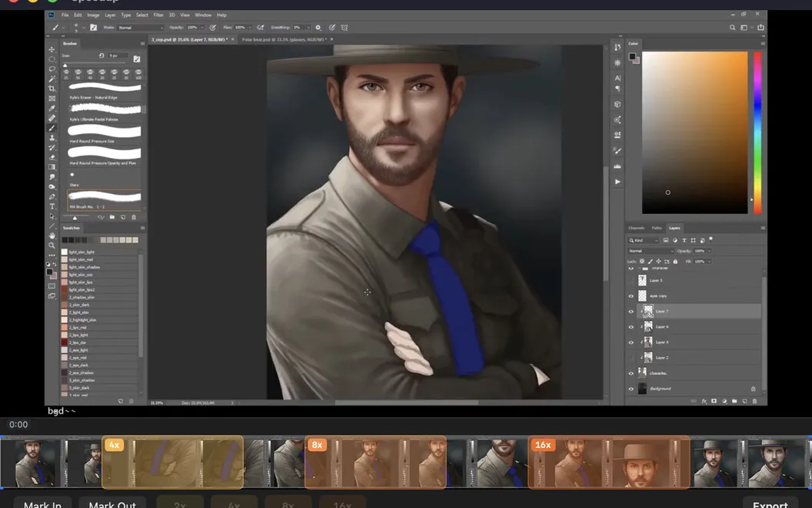
Task: Open the Image menu
Action: [x=93, y=15]
